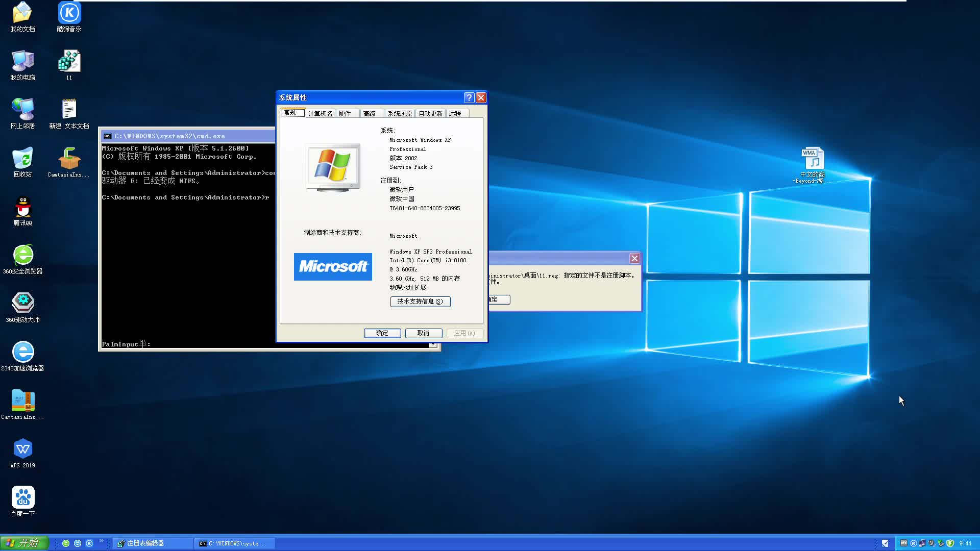Click the 360驱动大师 desktop icon
This screenshot has width=980, height=551.
[22, 305]
